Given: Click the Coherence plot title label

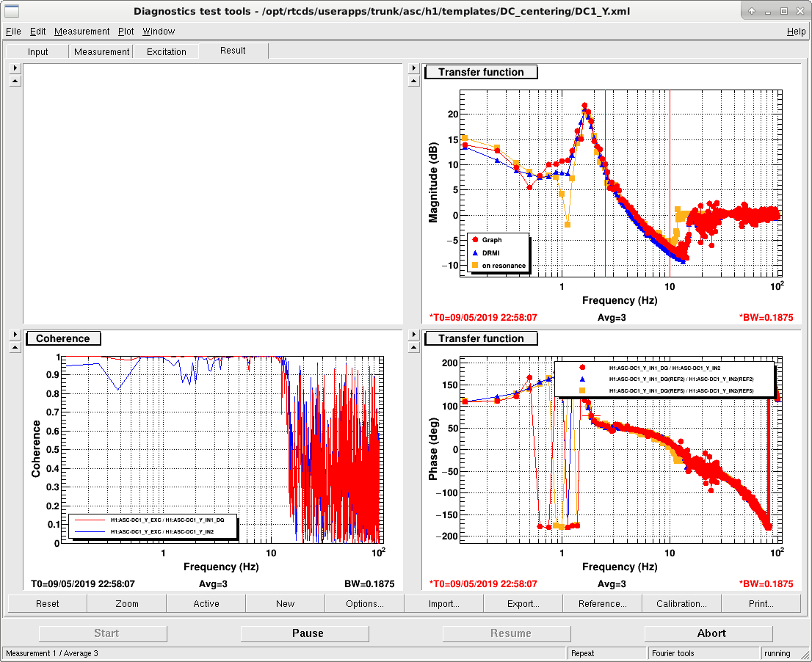Looking at the screenshot, I should (63, 338).
